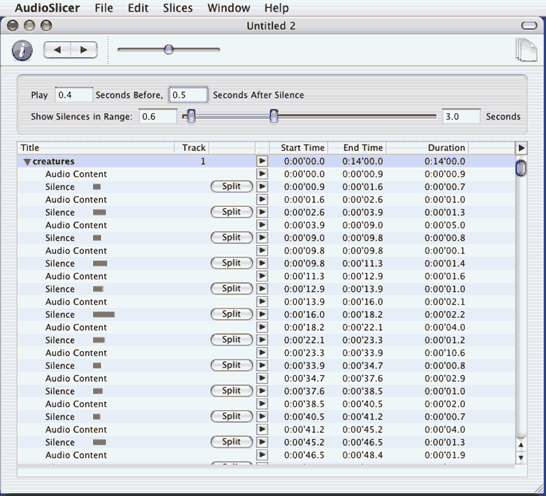Screen dimensions: 546x496
Task: Split at the silence starting 0:00'09.0
Action: [232, 238]
